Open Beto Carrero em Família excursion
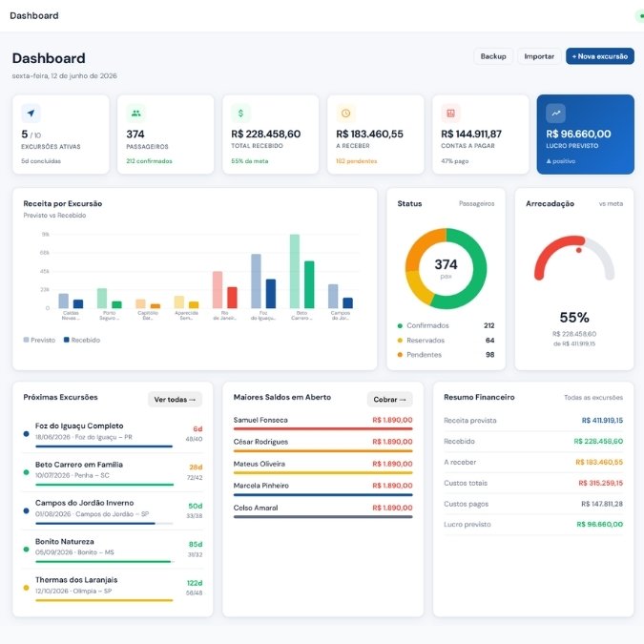The height and width of the screenshot is (644, 644). coord(113,472)
